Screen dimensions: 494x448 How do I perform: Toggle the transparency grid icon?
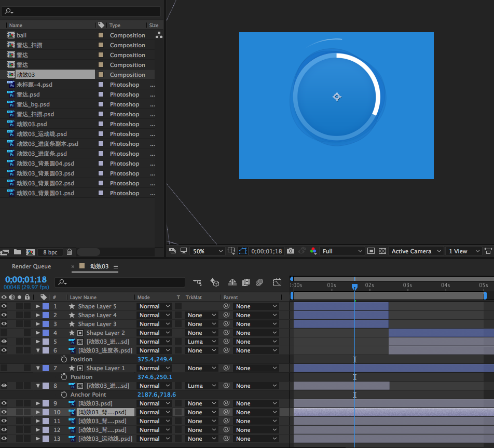(x=382, y=251)
